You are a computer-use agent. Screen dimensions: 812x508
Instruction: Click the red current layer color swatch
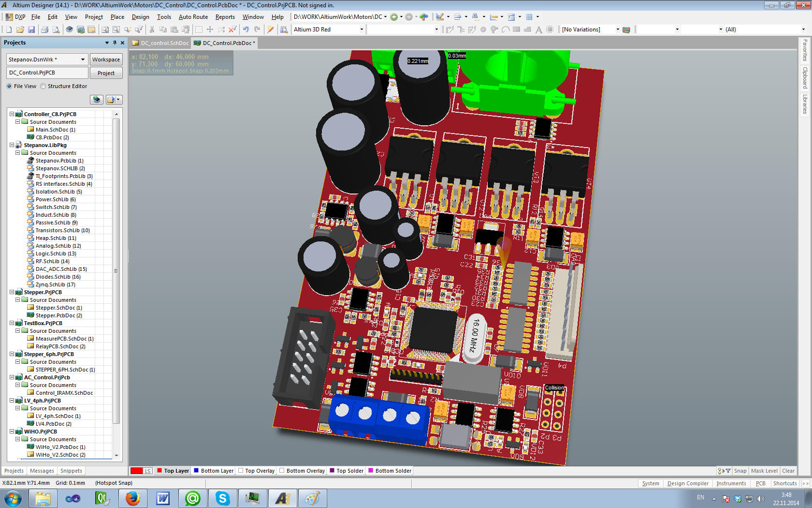click(x=137, y=471)
